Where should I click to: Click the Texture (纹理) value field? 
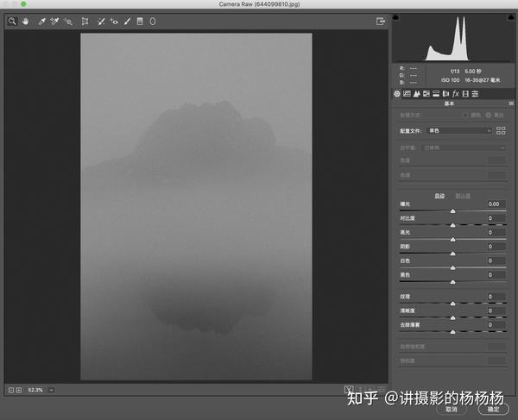496,297
